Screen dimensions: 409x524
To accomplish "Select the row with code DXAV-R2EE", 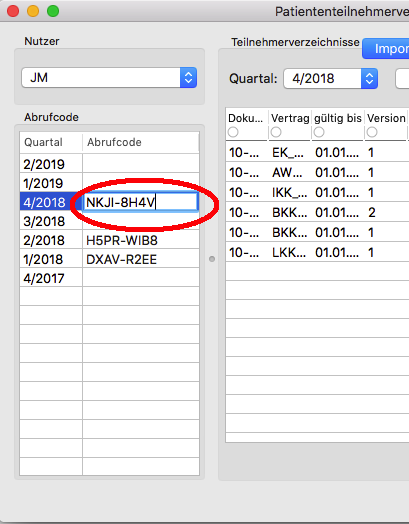I will (x=110, y=259).
